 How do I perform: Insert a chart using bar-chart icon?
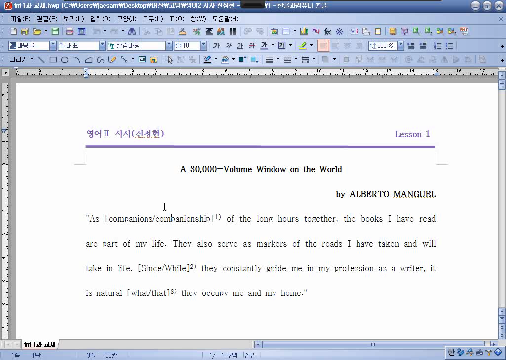click(x=304, y=31)
